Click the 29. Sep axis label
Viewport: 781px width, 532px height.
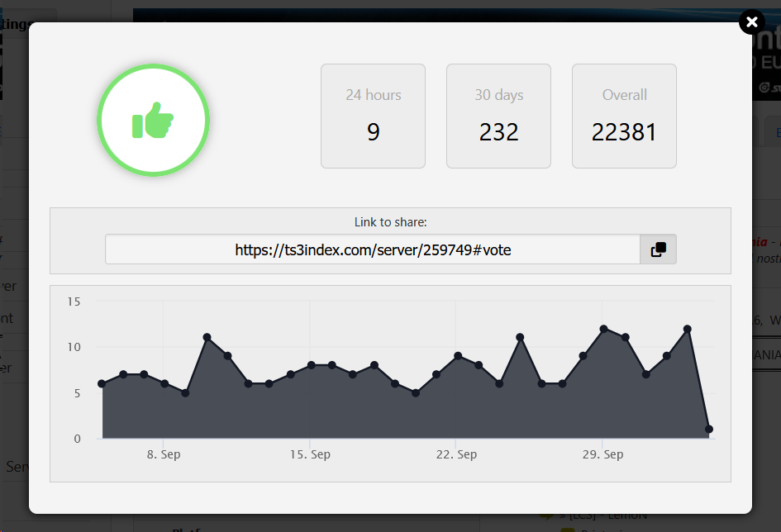point(602,454)
